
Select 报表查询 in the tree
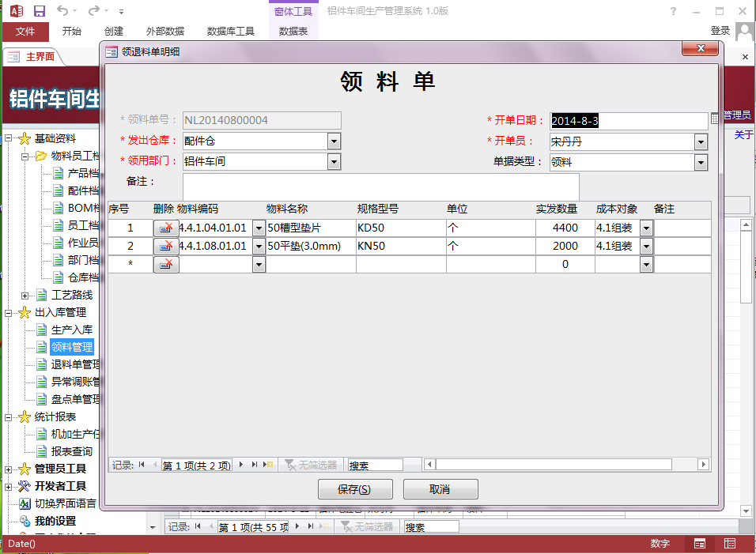coord(72,452)
